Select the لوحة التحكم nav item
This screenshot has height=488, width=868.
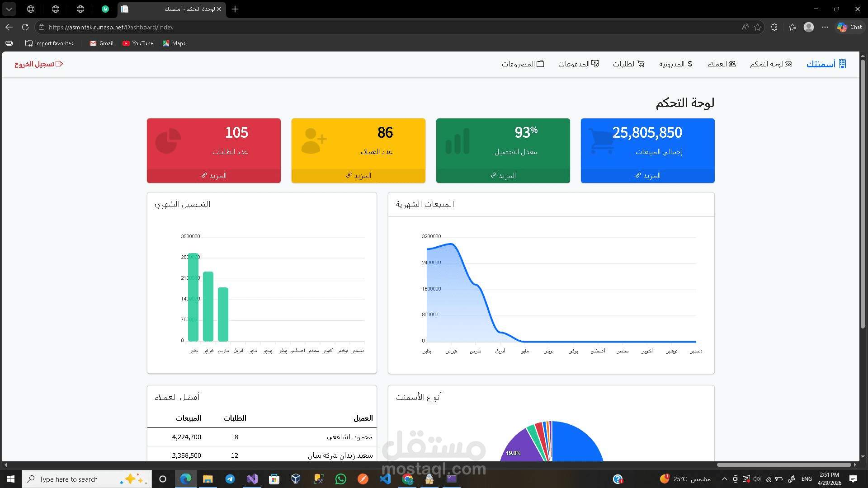pyautogui.click(x=771, y=64)
